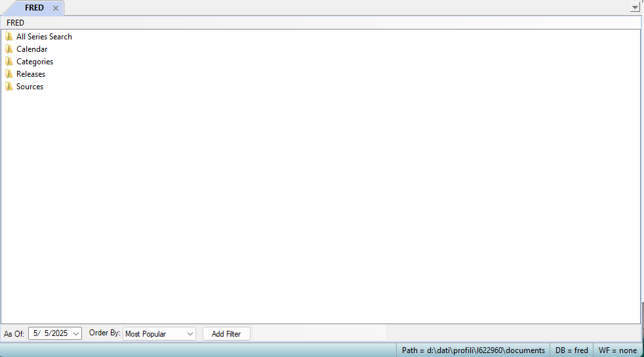Open the All Series Search entry
Screen dimensions: 644x357
44,37
